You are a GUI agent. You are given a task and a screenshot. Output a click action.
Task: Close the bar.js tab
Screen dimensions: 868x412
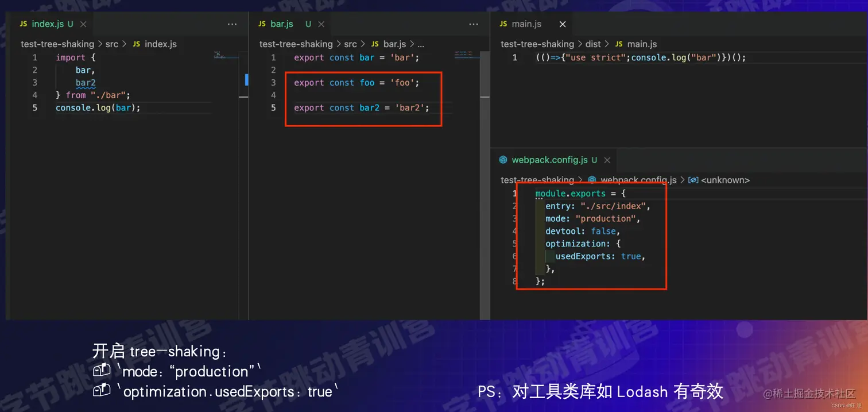pos(321,24)
